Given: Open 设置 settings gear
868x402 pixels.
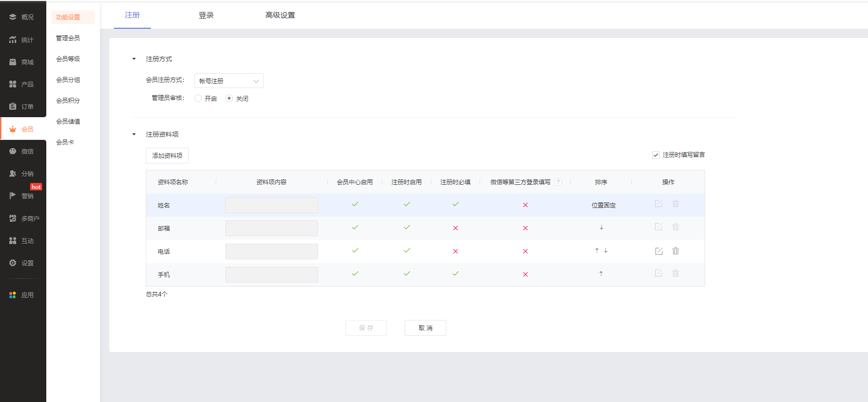Looking at the screenshot, I should 12,263.
